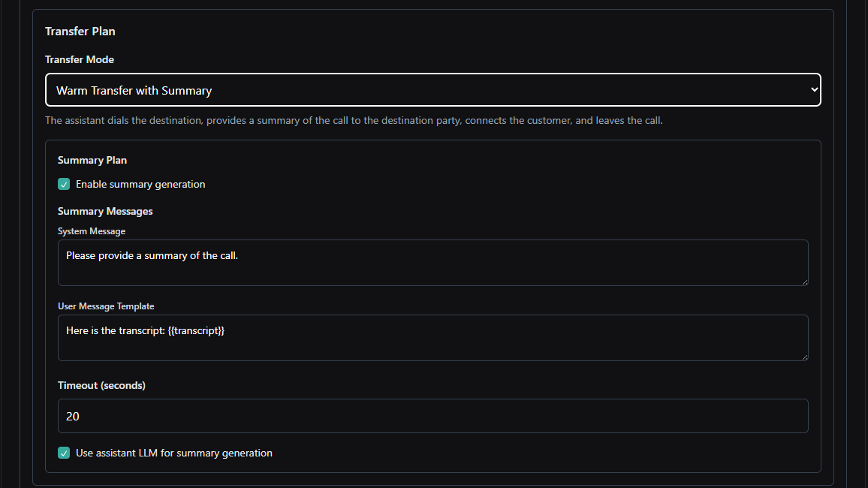Click the 'Use assistant LLM for summary generation' label
This screenshot has width=868, height=488.
(173, 453)
